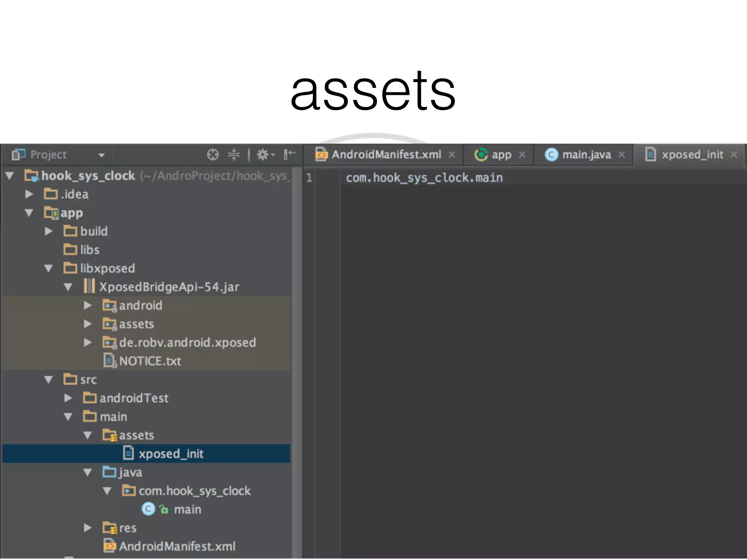This screenshot has height=560, width=747.
Task: Close the main.java tab
Action: [x=622, y=155]
